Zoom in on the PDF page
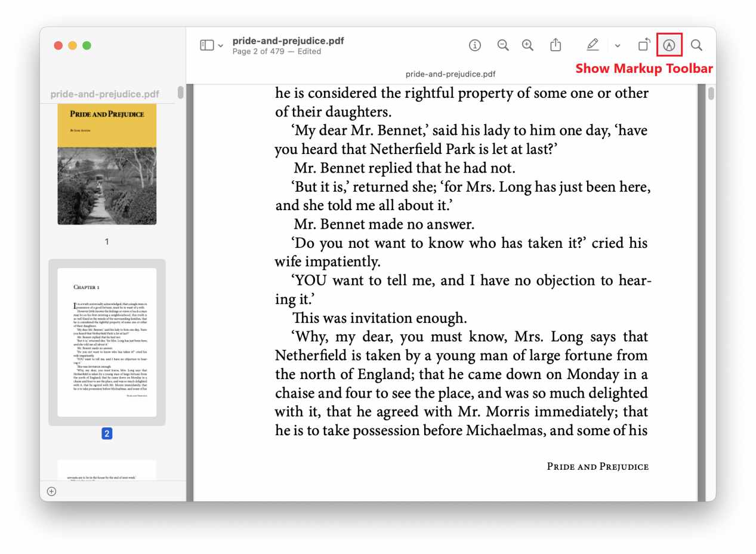756x554 pixels. (x=527, y=45)
